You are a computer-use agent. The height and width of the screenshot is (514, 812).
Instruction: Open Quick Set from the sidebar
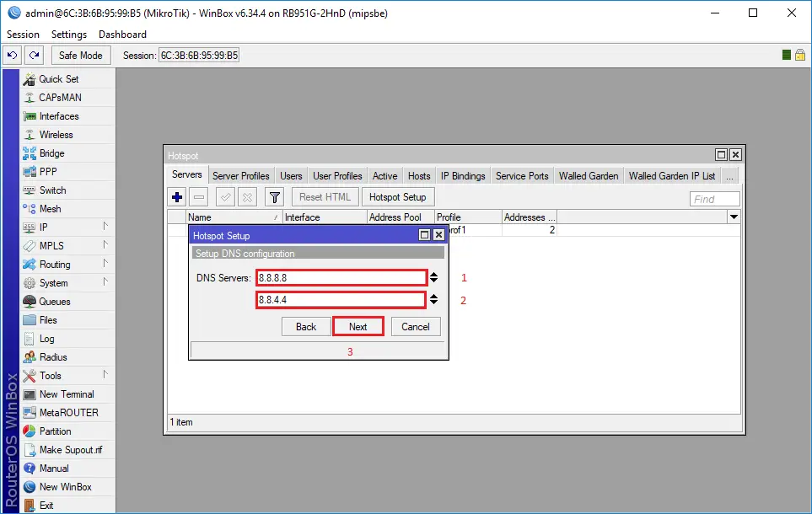coord(67,79)
